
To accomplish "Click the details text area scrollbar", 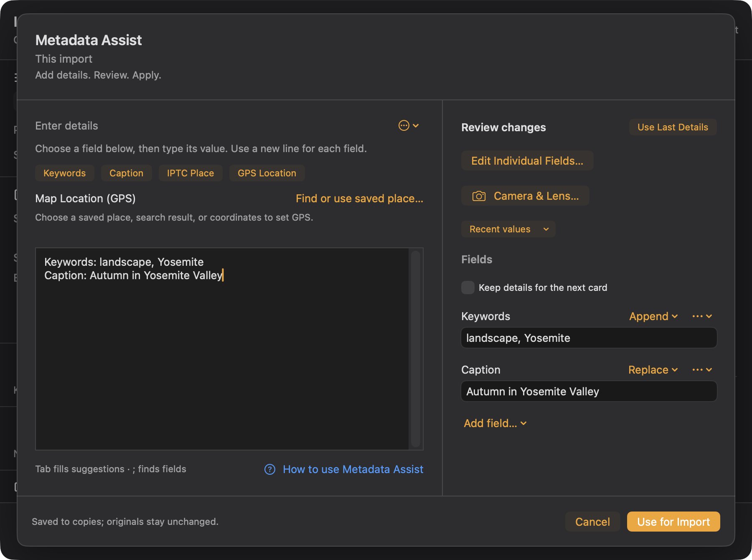I will pos(416,349).
